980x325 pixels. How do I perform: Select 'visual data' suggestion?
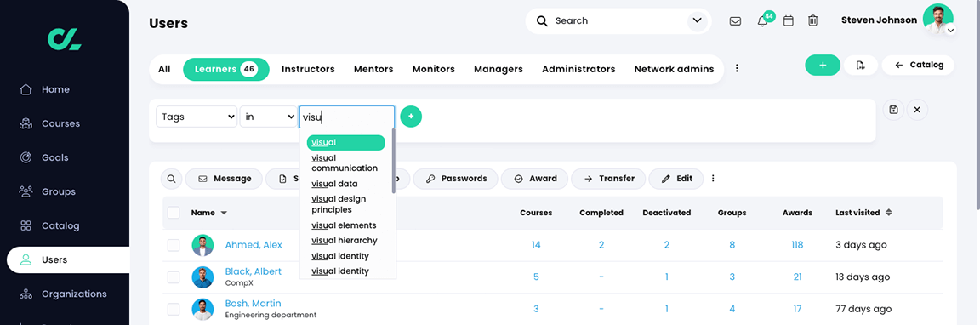345,184
